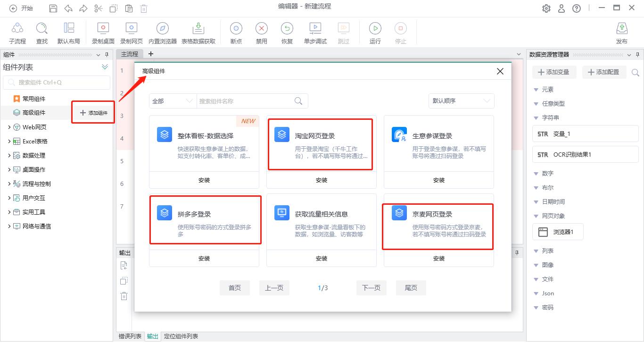The image size is (644, 343).
Task: Switch to the 定位组件列表 tab
Action: [181, 336]
